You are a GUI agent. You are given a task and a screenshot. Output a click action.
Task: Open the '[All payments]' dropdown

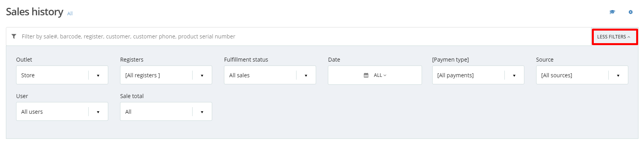click(x=478, y=75)
